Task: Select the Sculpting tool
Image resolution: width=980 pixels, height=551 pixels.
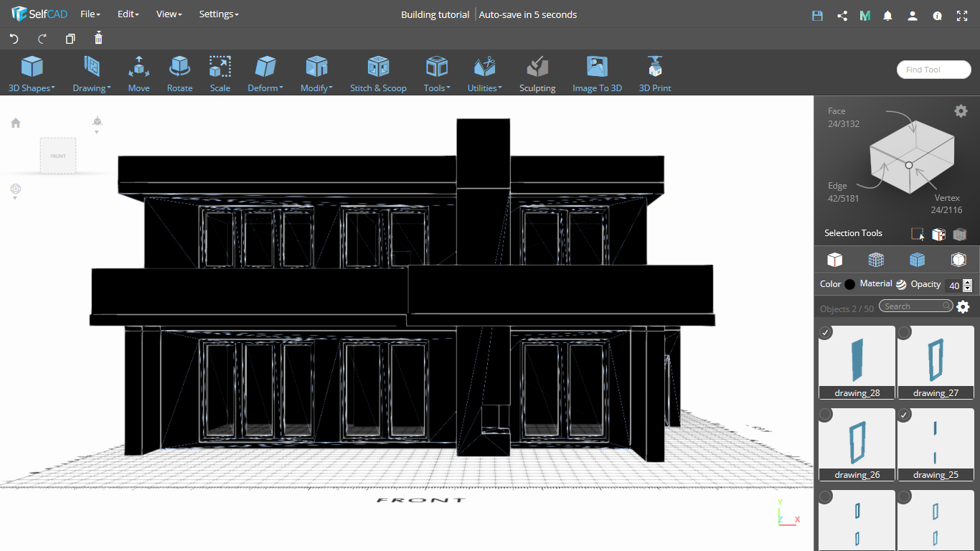Action: 537,74
